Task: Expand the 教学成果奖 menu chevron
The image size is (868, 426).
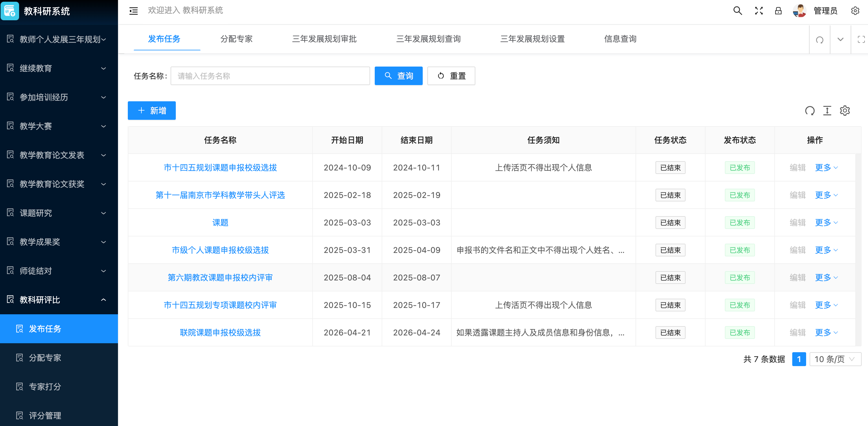Action: click(x=104, y=242)
